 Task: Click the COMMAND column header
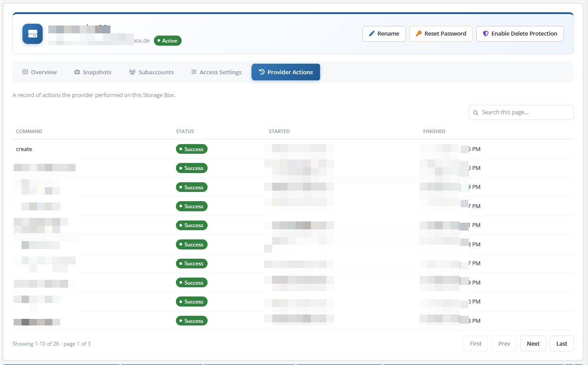(x=29, y=131)
